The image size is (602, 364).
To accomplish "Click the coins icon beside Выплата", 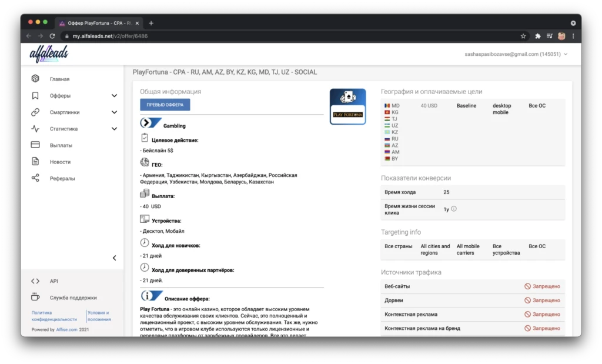I will pos(145,193).
